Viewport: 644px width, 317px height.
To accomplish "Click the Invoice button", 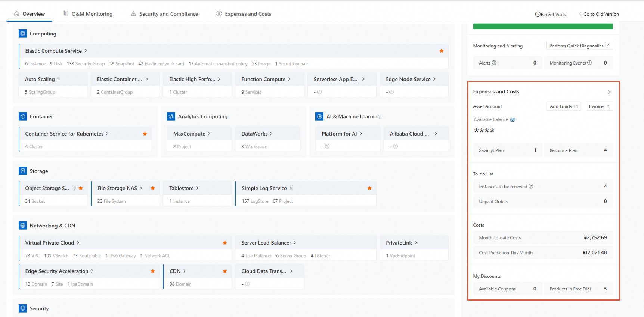I will pyautogui.click(x=599, y=106).
